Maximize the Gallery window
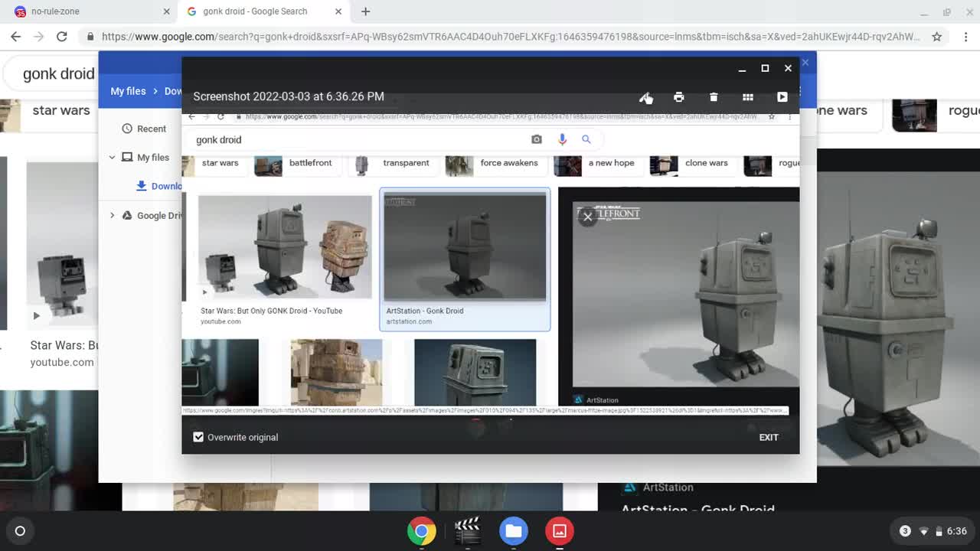The image size is (980, 551). pyautogui.click(x=765, y=68)
